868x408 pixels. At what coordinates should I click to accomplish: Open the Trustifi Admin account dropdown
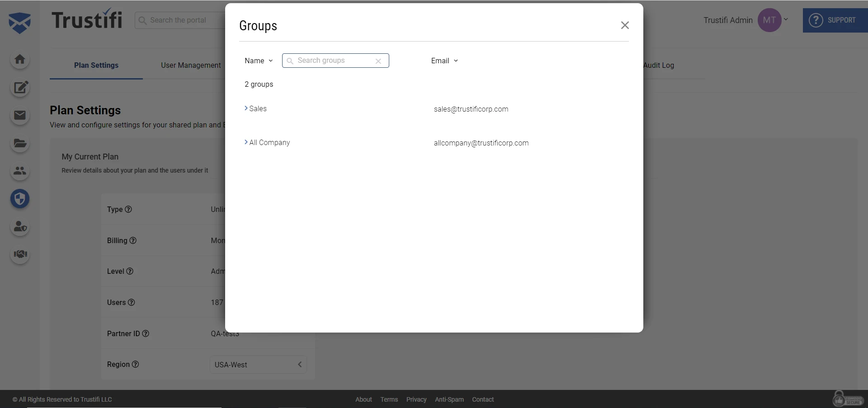point(786,19)
